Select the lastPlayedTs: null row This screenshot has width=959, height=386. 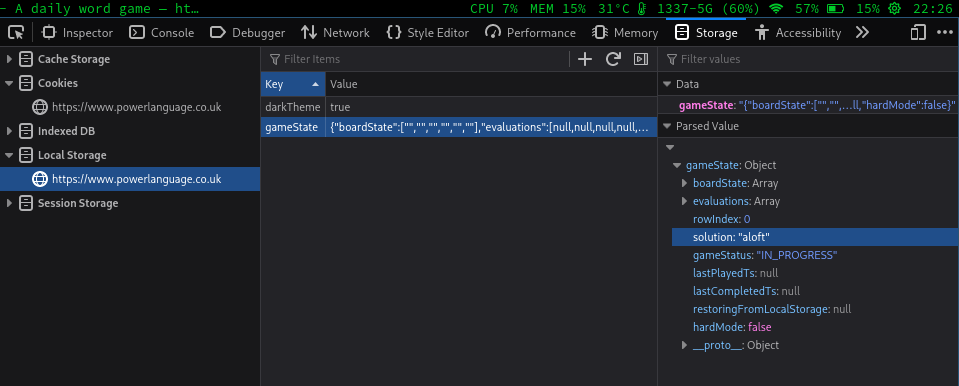pyautogui.click(x=815, y=273)
